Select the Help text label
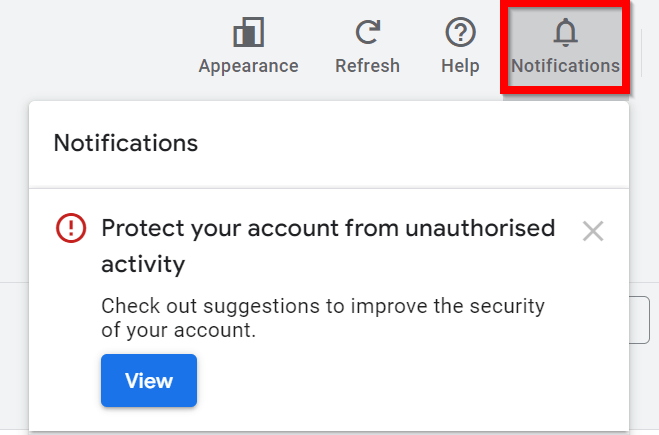The height and width of the screenshot is (435, 659). 460,66
